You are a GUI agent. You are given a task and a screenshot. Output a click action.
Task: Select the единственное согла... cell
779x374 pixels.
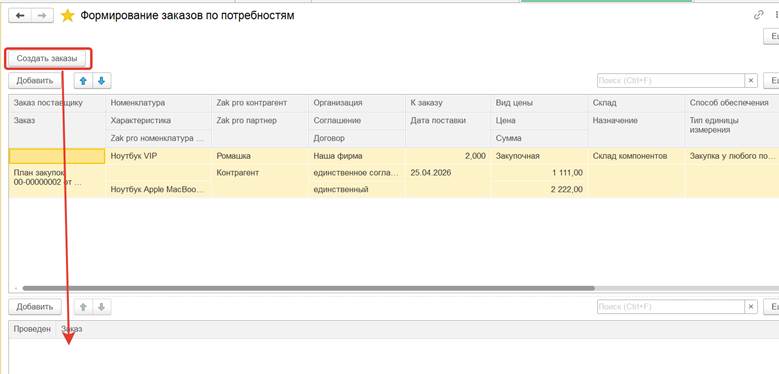(356, 173)
